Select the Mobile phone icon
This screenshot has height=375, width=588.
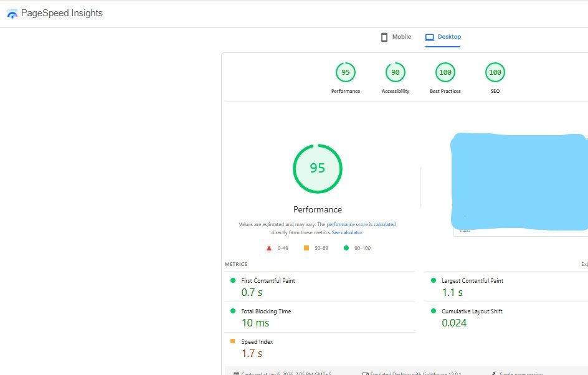384,37
